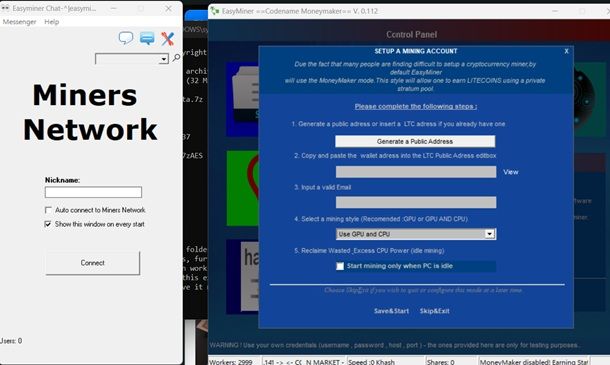Click the Connect button
This screenshot has width=610, height=365.
click(93, 263)
